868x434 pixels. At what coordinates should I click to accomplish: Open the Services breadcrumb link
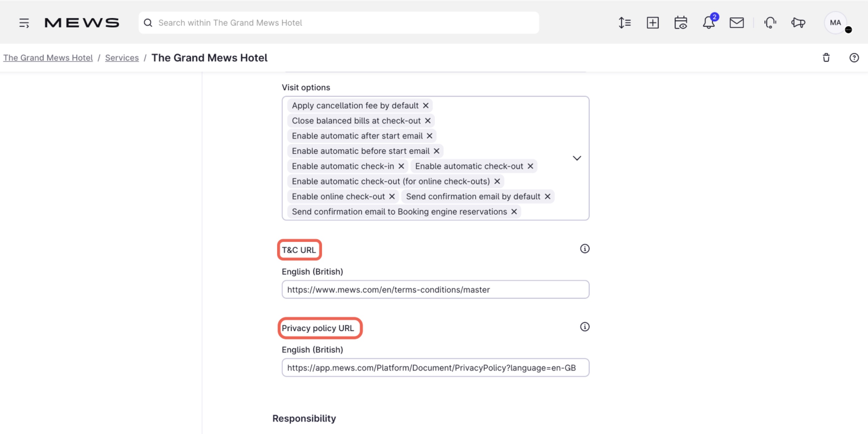122,57
